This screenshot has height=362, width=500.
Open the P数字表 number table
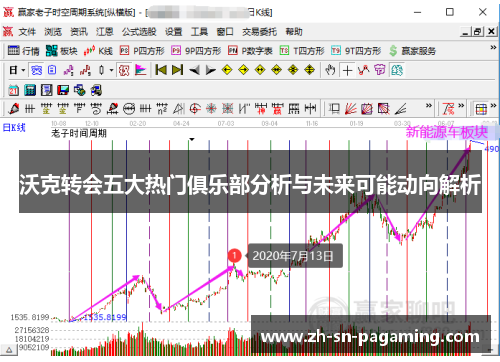click(x=250, y=51)
